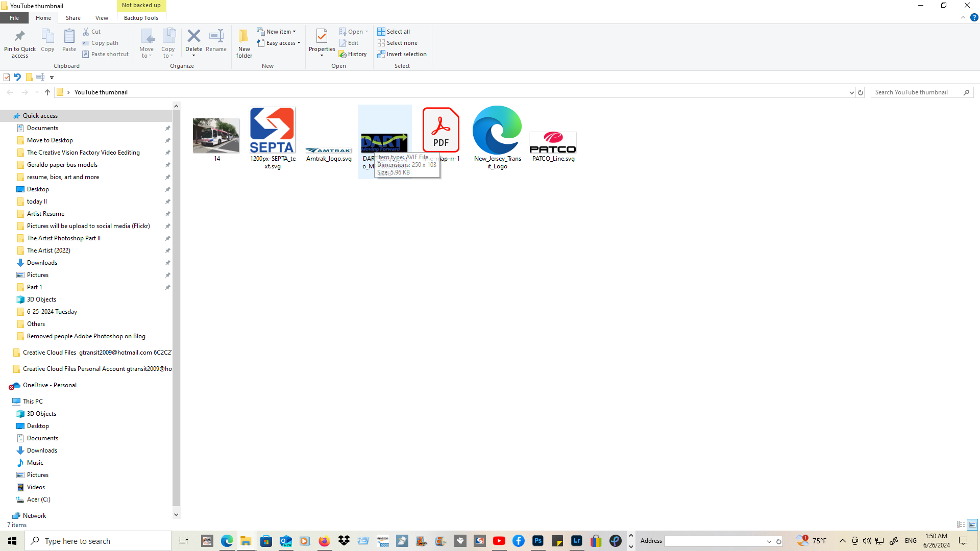The height and width of the screenshot is (551, 980).
Task: Click the Pin to Quick access icon
Action: click(x=19, y=37)
